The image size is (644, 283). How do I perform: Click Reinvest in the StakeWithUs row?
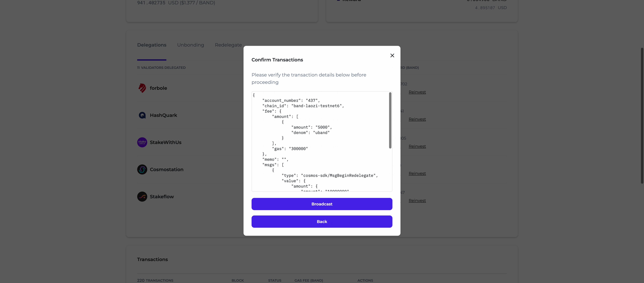[x=417, y=146]
